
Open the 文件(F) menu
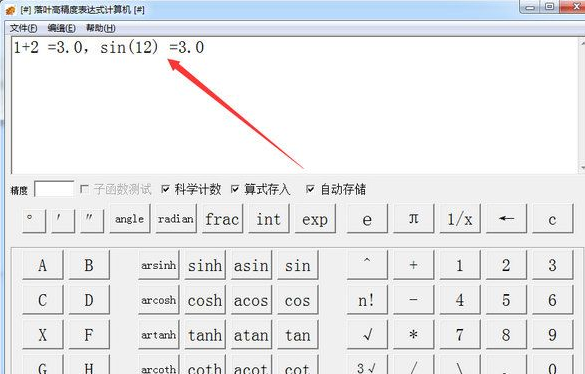tap(23, 28)
